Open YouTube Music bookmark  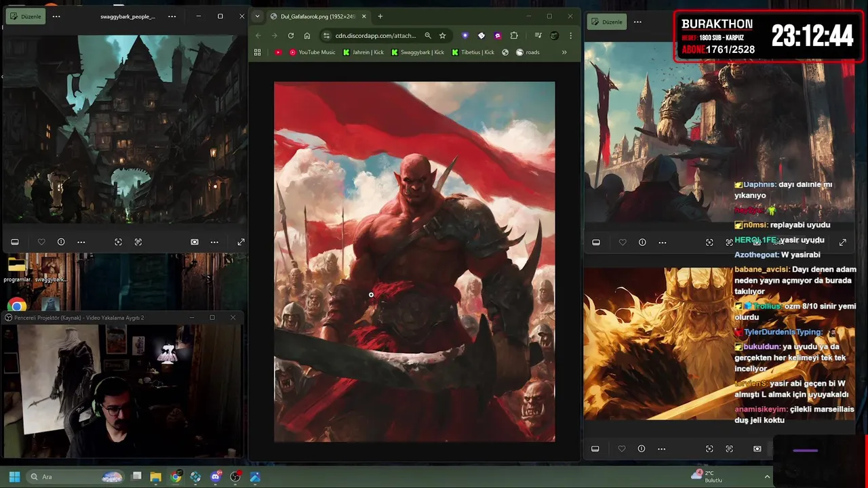312,52
